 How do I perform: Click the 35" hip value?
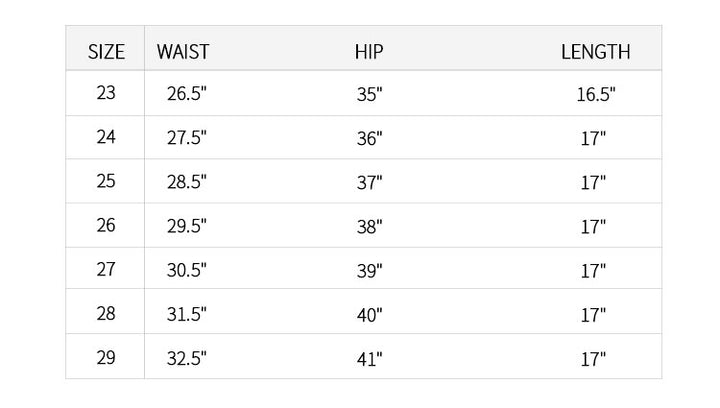[x=369, y=95]
